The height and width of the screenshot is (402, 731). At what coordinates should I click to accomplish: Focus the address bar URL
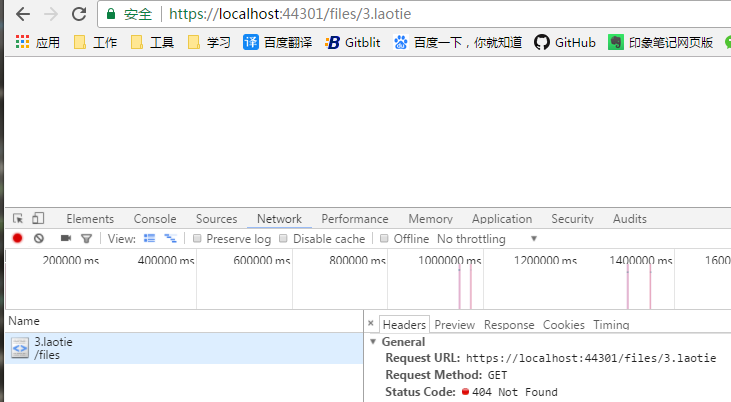[x=290, y=14]
